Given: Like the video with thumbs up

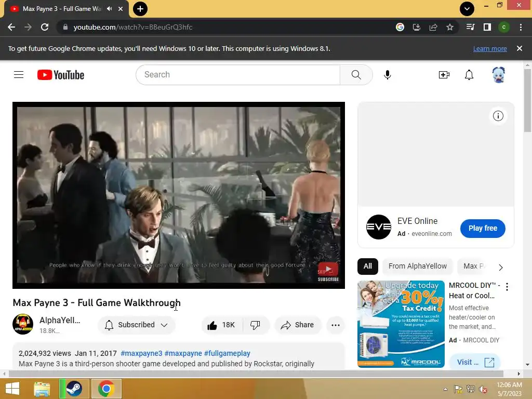Looking at the screenshot, I should (222, 325).
